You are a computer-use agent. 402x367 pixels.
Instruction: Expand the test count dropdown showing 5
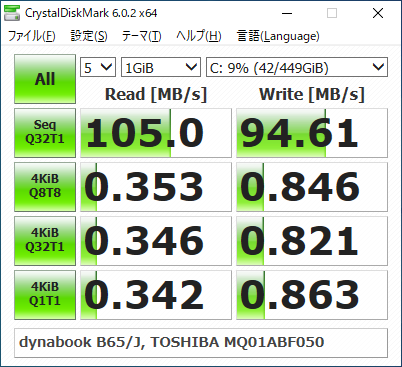[x=98, y=67]
